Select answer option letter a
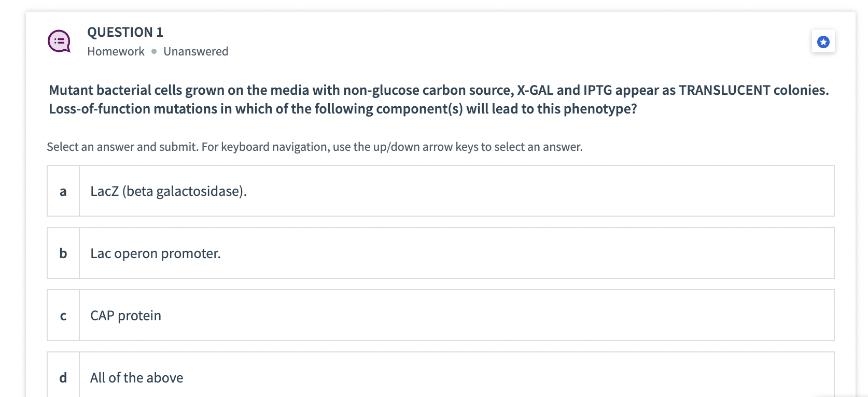 click(x=63, y=191)
